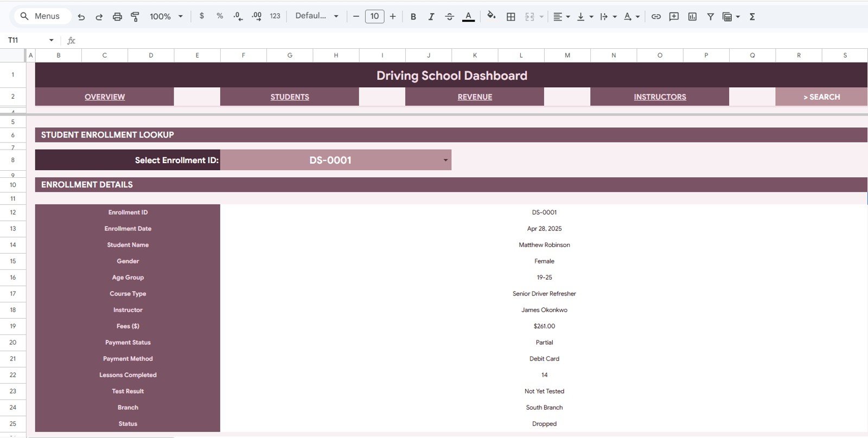
Task: Toggle italic formatting
Action: [431, 17]
